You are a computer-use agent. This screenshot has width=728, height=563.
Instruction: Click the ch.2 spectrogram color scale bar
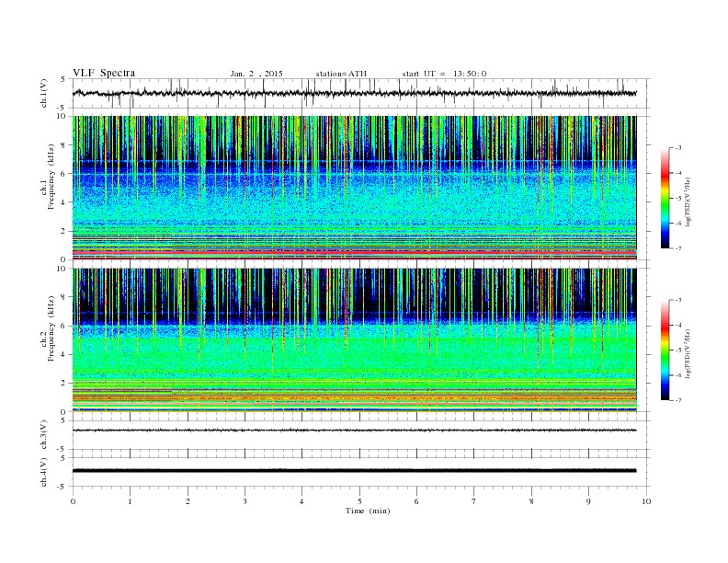tap(665, 350)
